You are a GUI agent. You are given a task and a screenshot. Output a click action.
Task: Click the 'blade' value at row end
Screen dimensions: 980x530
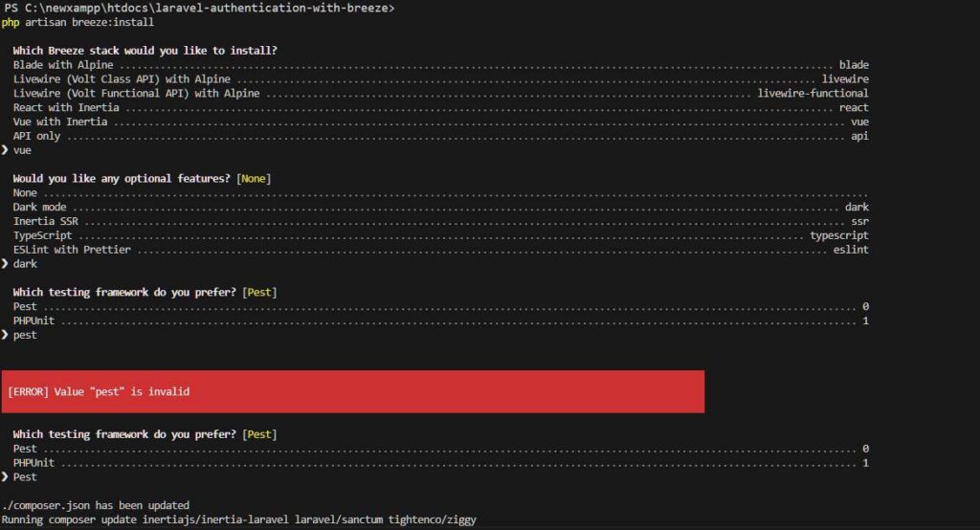[x=854, y=65]
